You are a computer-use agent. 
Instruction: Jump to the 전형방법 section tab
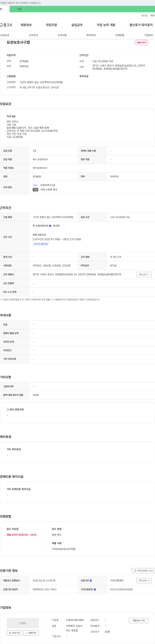pyautogui.click(x=120, y=35)
